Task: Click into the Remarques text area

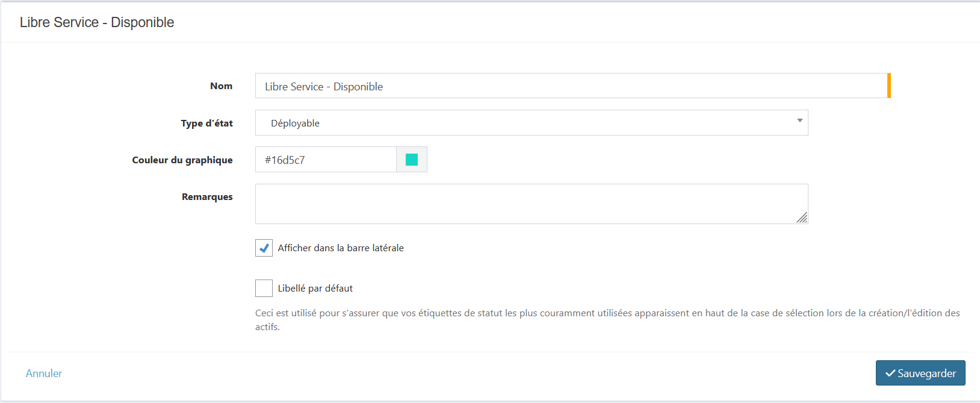Action: pyautogui.click(x=530, y=204)
